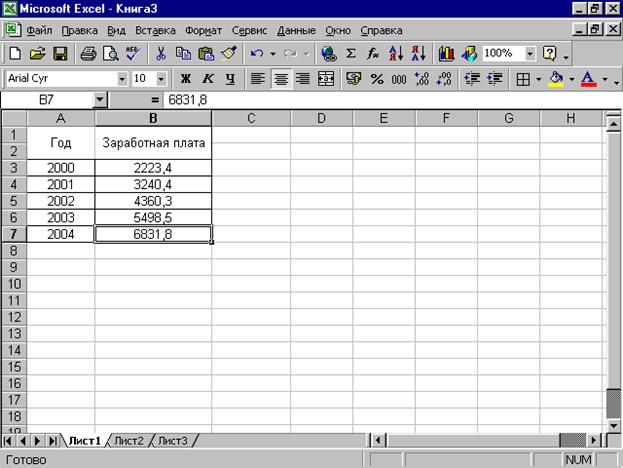The width and height of the screenshot is (623, 468).
Task: Switch to the Лист2 sheet tab
Action: [x=129, y=441]
